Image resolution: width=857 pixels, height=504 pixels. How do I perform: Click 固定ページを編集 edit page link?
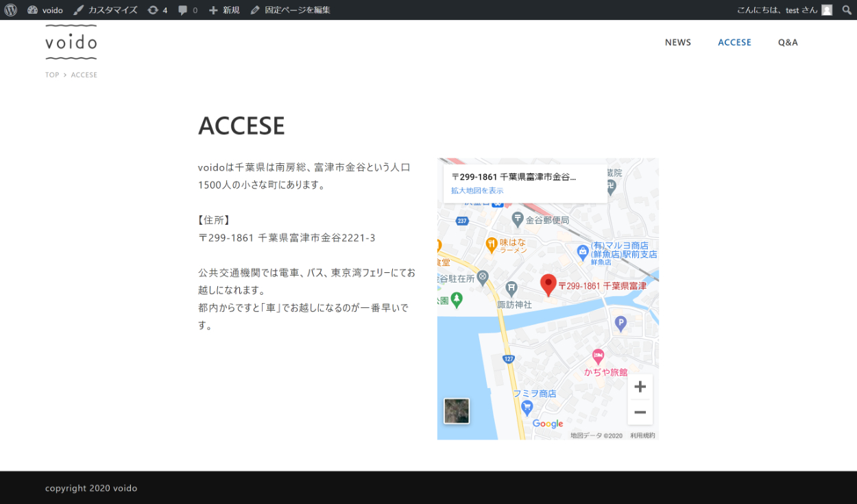click(290, 10)
